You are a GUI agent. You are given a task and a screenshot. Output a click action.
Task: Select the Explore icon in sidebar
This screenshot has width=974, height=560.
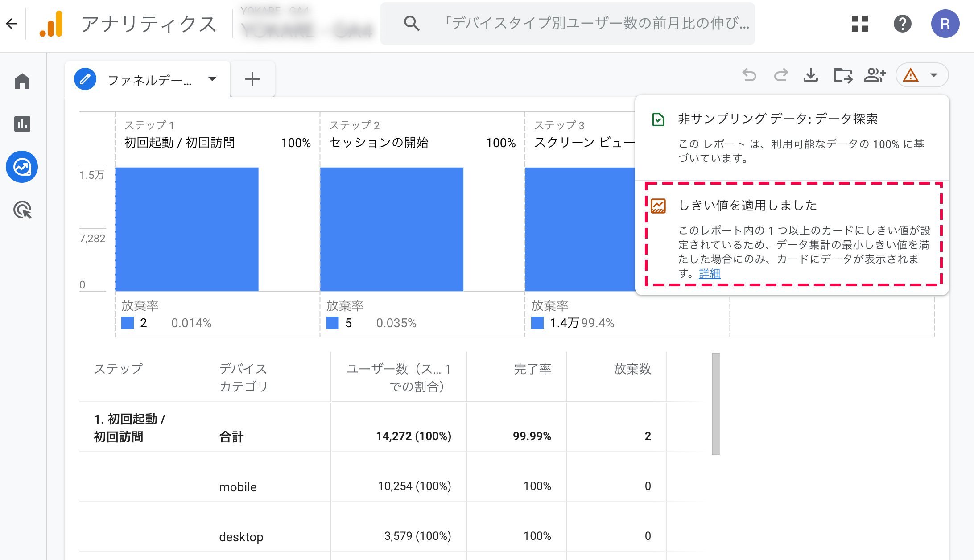(x=22, y=167)
